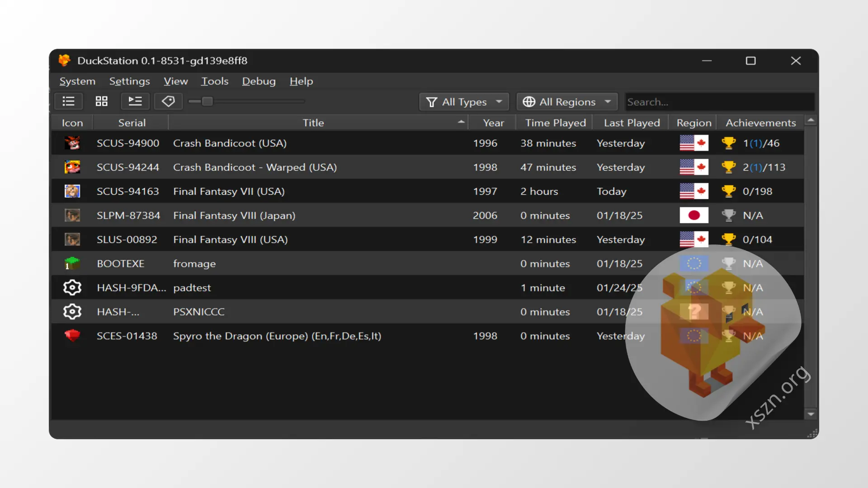Click the US region flag for Crash Bandicoot (USA)
868x488 pixels.
(694, 143)
